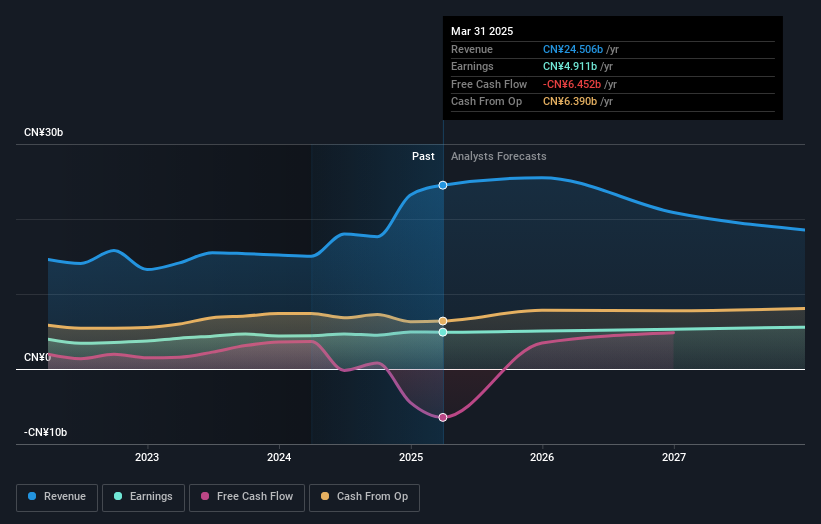
Task: Click revenue value CN¥24.506b in tooltip
Action: click(573, 49)
